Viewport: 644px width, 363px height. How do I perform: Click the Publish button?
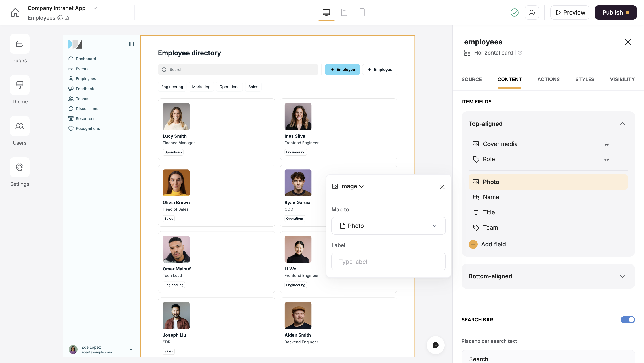[x=615, y=12]
